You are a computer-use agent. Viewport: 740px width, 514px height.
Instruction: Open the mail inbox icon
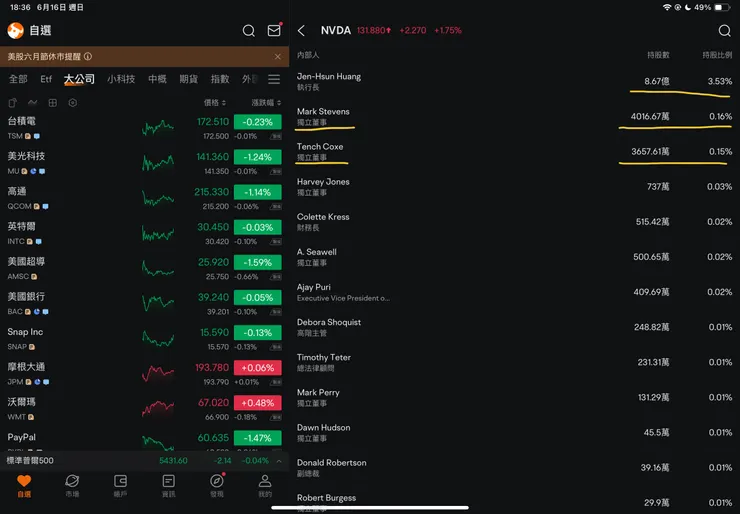click(x=274, y=30)
